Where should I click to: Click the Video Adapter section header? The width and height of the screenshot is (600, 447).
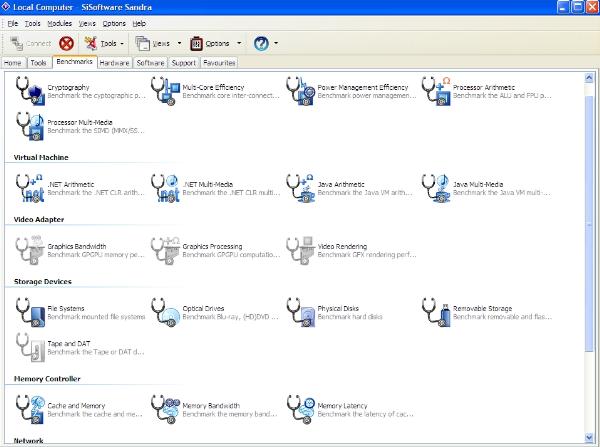(x=39, y=220)
